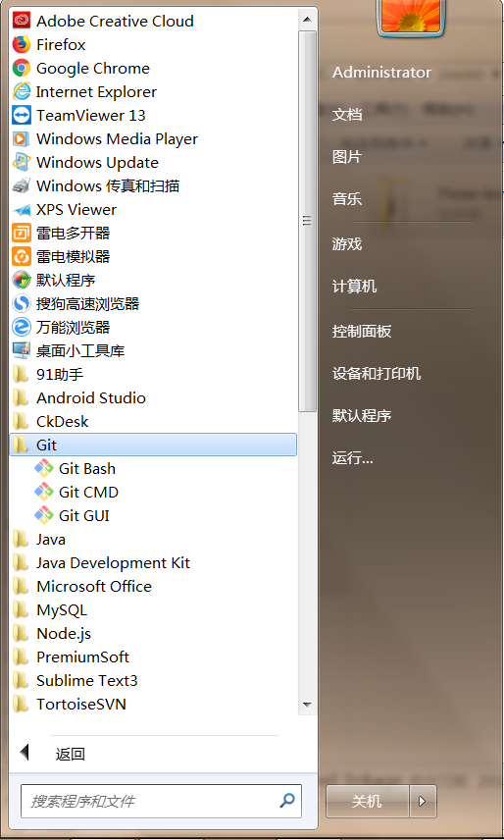
Task: Launch Git CMD icon
Action: click(x=44, y=493)
